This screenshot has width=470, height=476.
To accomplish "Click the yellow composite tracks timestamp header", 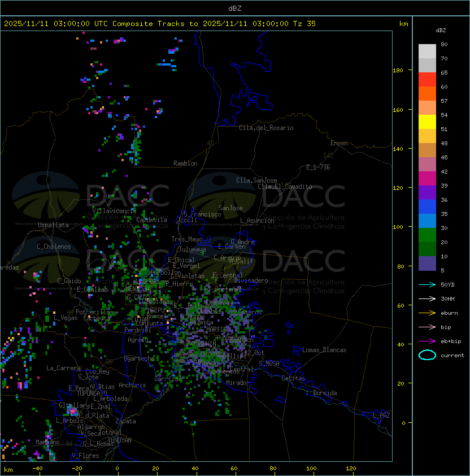I will pyautogui.click(x=160, y=24).
